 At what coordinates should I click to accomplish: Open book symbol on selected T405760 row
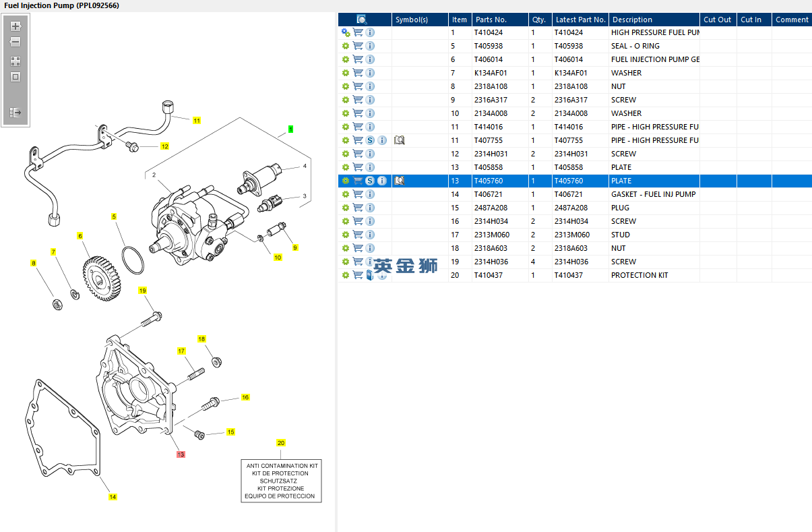click(x=399, y=181)
